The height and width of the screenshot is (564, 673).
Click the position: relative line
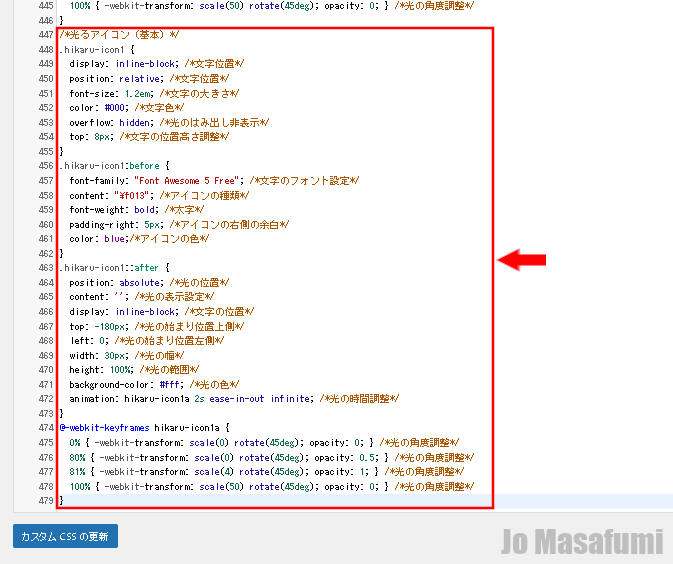pos(149,79)
